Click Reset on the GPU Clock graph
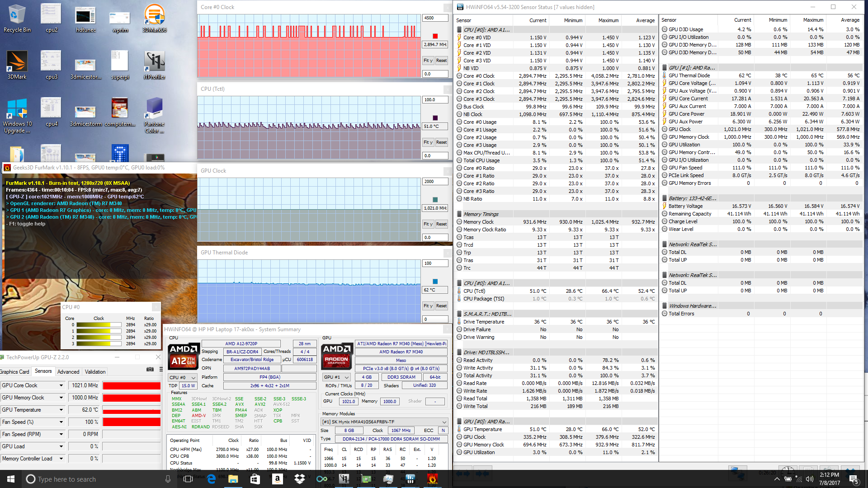Viewport: 868px width, 488px height. 441,224
